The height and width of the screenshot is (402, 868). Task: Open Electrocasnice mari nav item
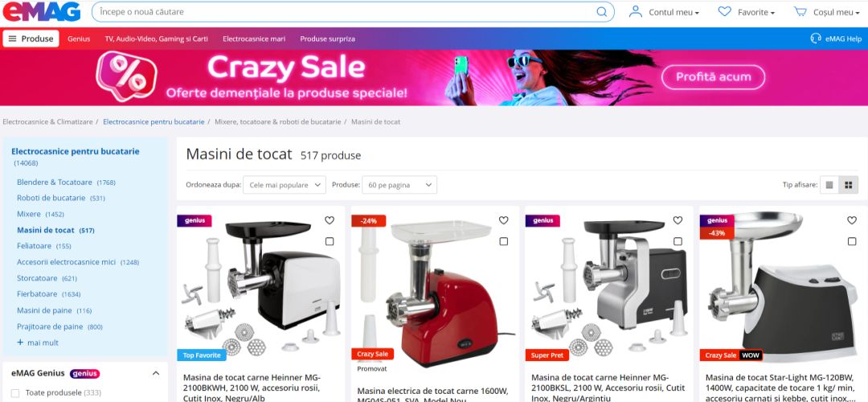coord(254,39)
